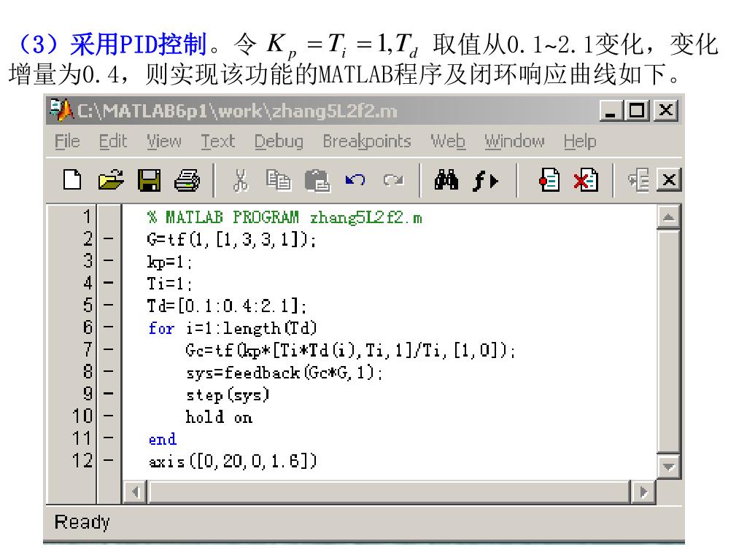Viewport: 747px width, 560px height.
Task: Click the horizontal scrollbar thumb
Action: pos(390,491)
